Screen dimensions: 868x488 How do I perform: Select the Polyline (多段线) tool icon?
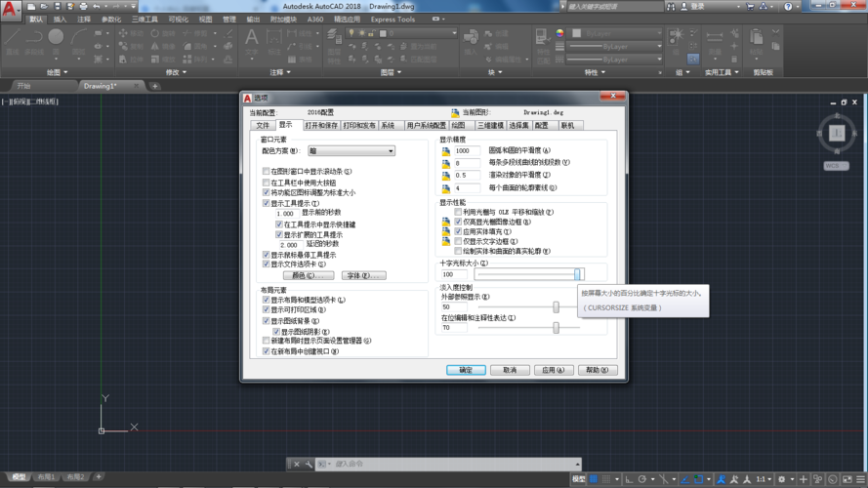pos(34,42)
